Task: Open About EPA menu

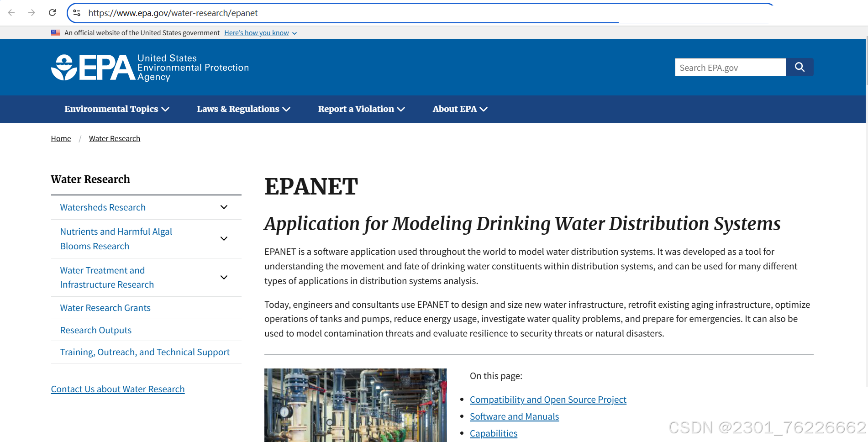Action: pos(460,109)
